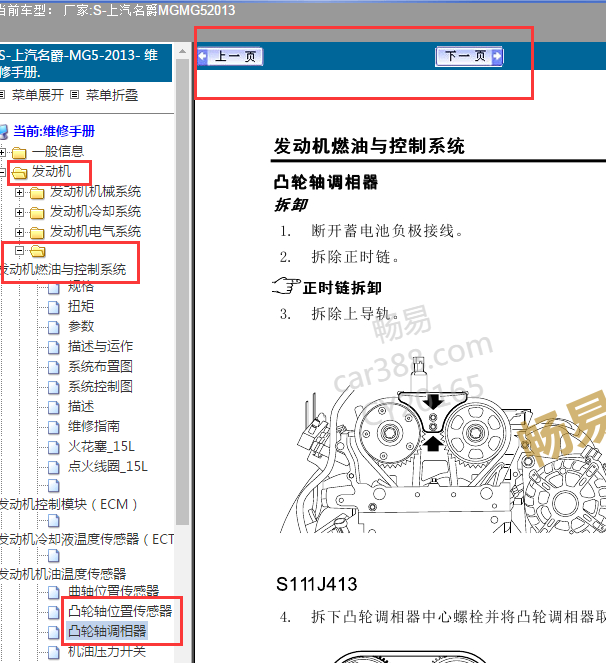
Task: Open 发动机冷却系统 tree entry
Action: [96, 211]
